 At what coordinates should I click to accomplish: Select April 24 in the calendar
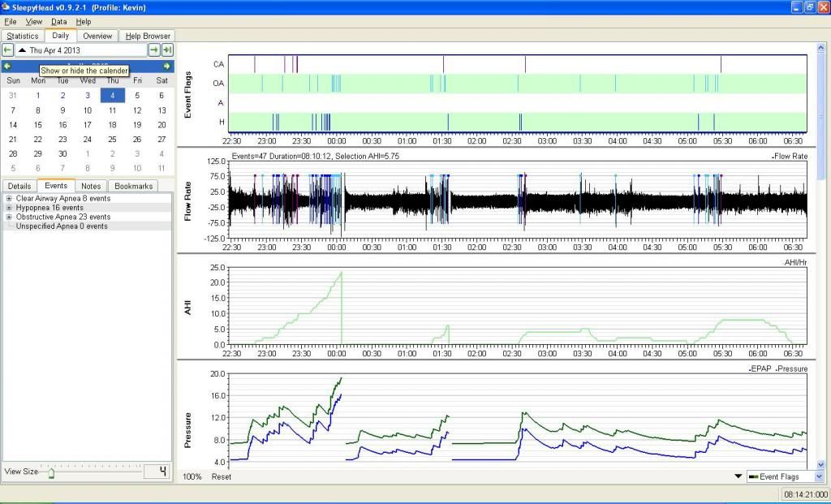(88, 140)
